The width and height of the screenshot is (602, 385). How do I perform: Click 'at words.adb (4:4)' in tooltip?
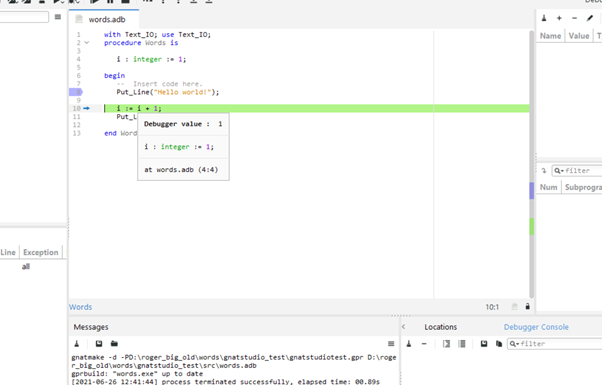tap(181, 170)
